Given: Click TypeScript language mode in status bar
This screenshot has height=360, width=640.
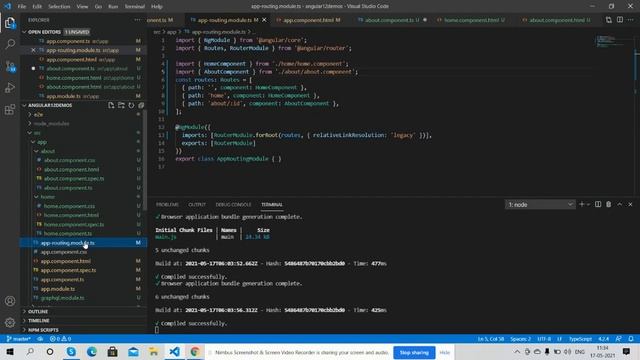Looking at the screenshot, I should tap(580, 339).
